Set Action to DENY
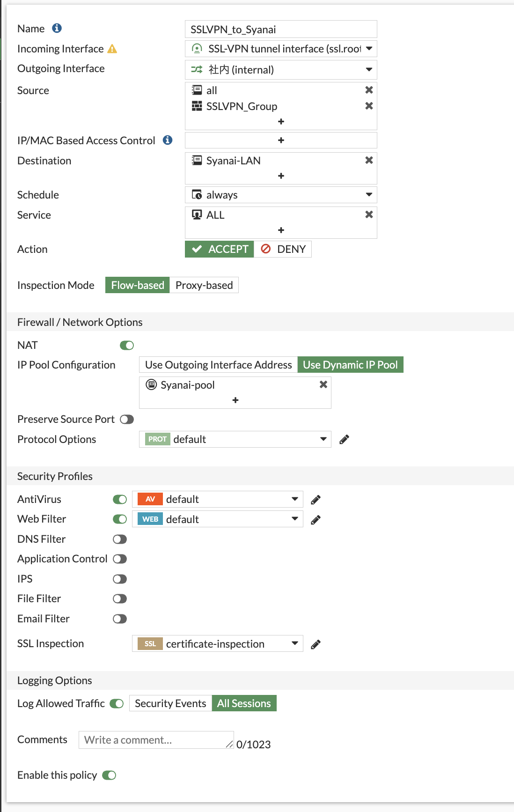 click(283, 249)
